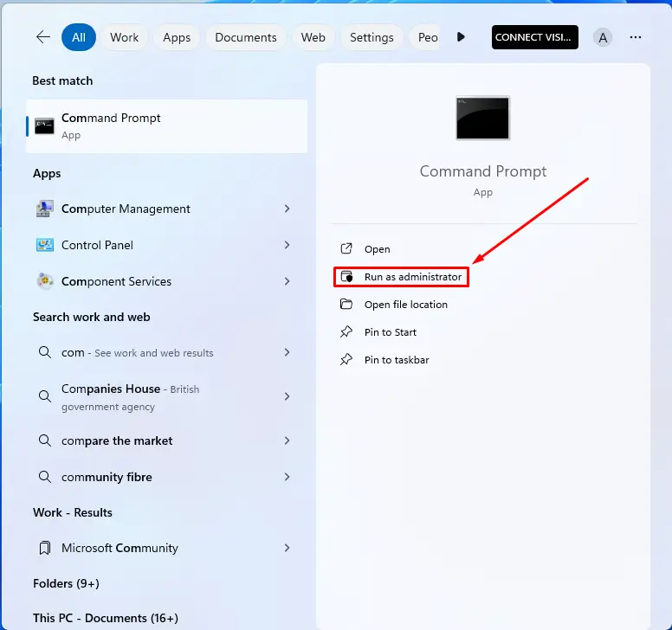Click the CONNECT VISI... black button
This screenshot has height=630, width=672.
tap(534, 37)
